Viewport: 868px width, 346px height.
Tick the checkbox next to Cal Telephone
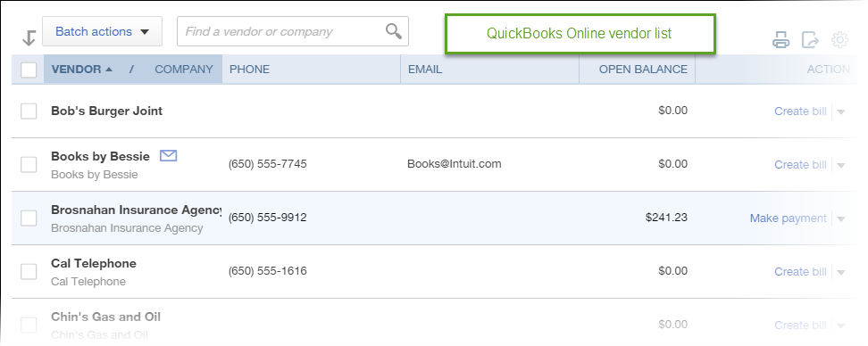(29, 272)
